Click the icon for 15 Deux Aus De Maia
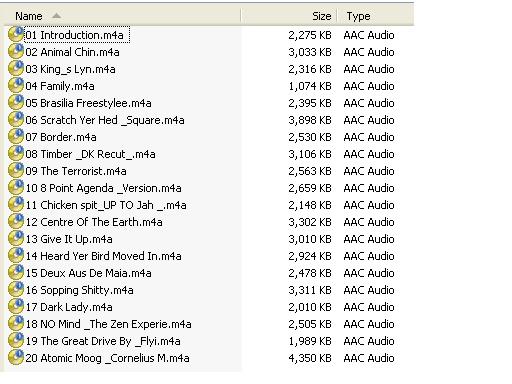The width and height of the screenshot is (512, 384). (x=16, y=273)
